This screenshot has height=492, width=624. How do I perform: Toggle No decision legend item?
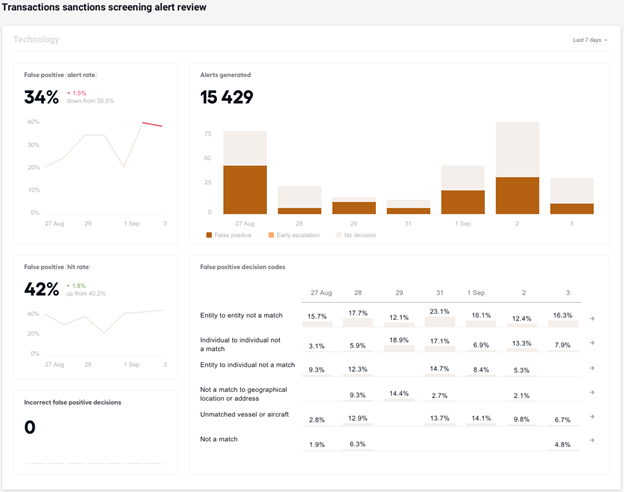[x=356, y=235]
